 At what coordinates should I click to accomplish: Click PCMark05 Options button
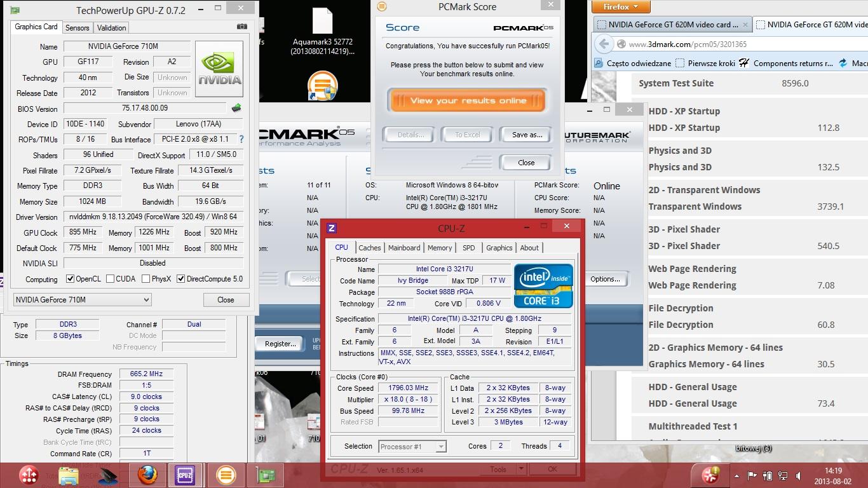[604, 279]
